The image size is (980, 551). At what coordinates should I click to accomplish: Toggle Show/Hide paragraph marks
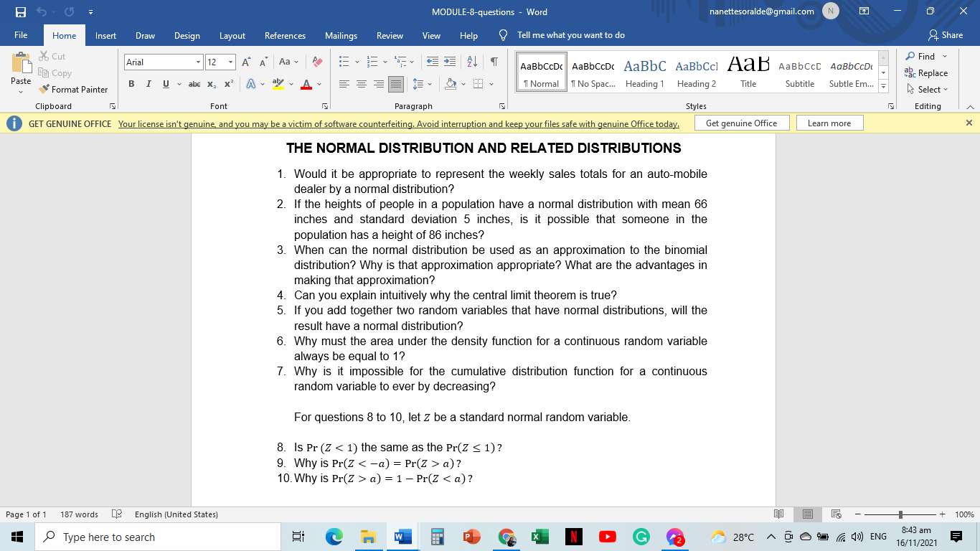[493, 62]
